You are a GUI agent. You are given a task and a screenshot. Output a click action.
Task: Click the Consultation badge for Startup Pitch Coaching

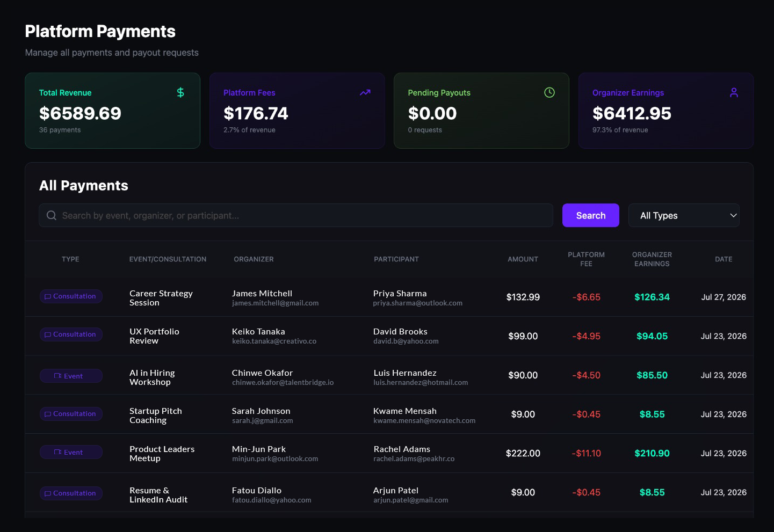71,414
